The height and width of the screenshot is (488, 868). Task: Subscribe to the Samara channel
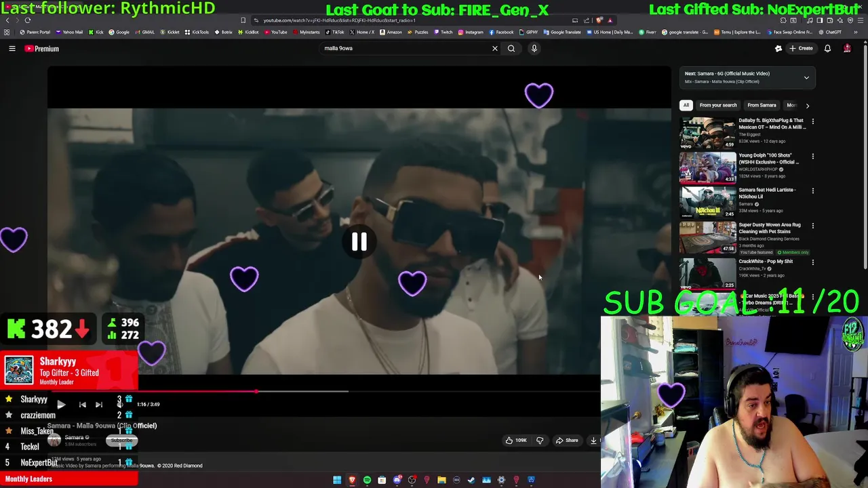coord(122,441)
